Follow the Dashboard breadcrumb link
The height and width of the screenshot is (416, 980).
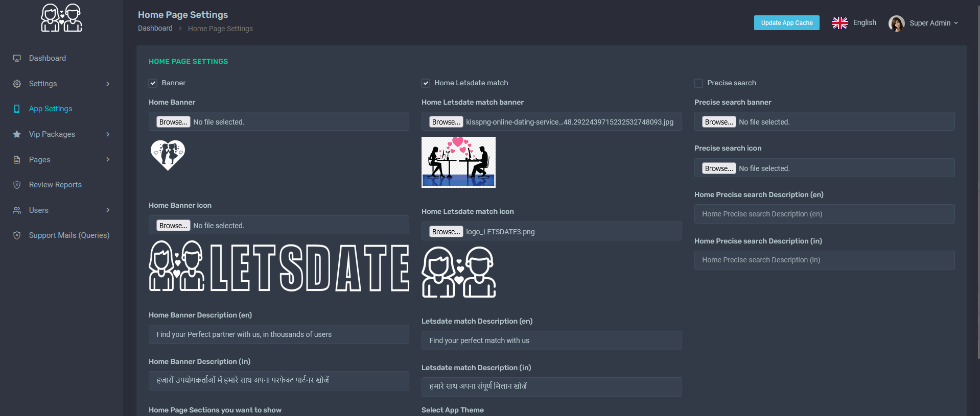point(155,29)
